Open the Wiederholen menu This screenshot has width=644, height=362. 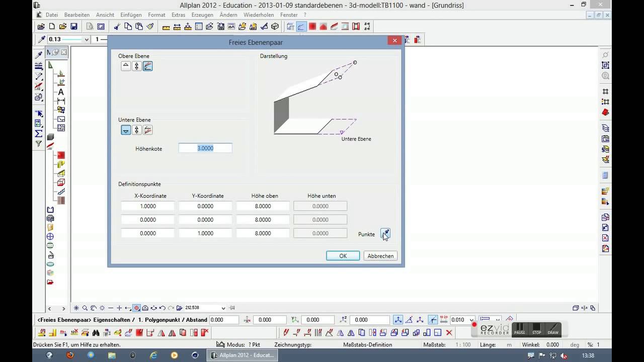point(259,15)
